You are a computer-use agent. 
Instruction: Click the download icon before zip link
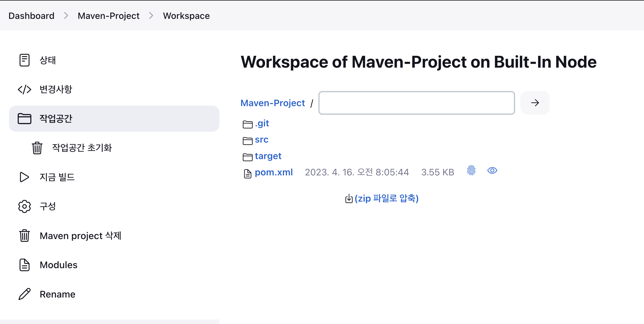(349, 199)
